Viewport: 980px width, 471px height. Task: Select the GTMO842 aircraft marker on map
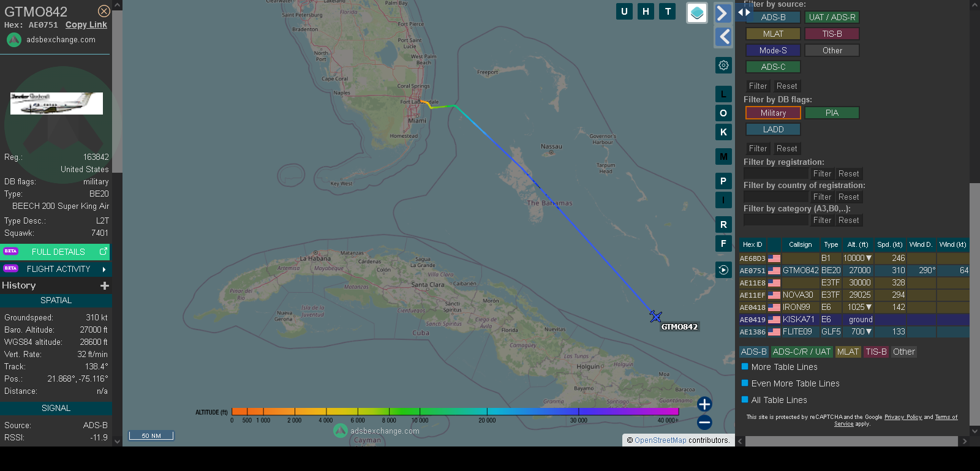point(655,316)
